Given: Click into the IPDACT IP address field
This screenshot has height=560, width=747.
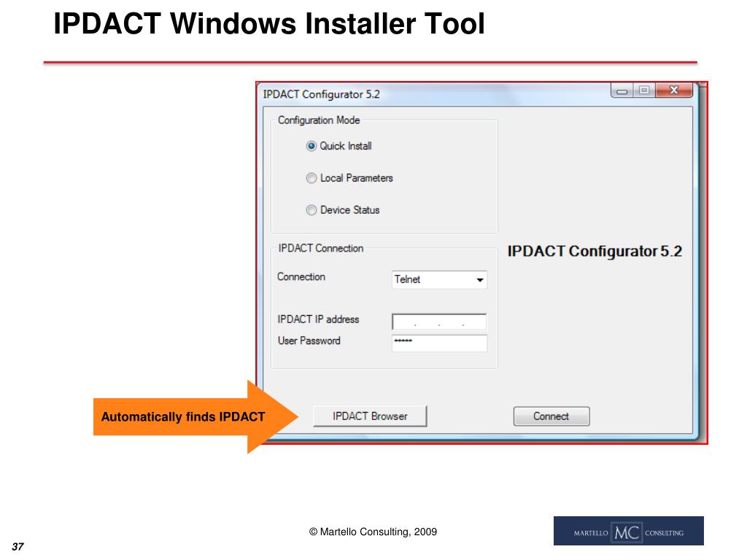Looking at the screenshot, I should click(x=439, y=322).
